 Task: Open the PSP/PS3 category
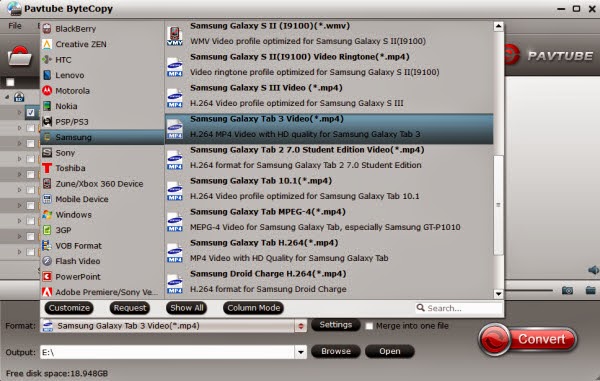click(102, 122)
